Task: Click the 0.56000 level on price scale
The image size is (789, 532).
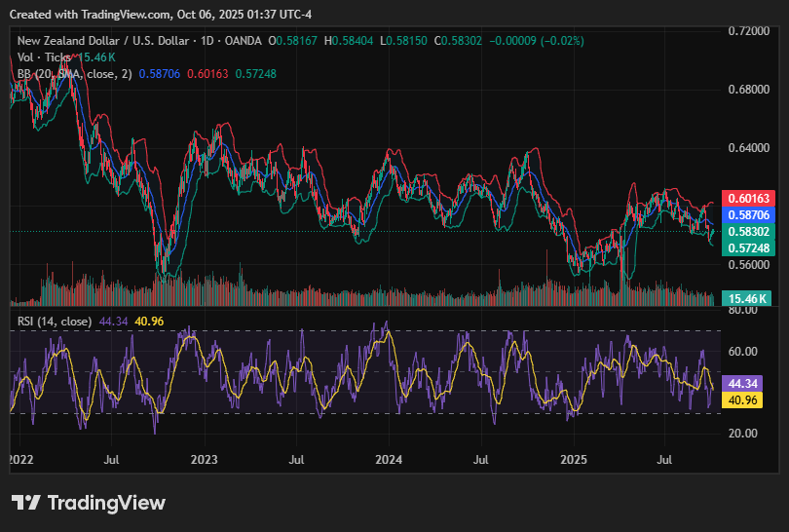Action: coord(748,264)
